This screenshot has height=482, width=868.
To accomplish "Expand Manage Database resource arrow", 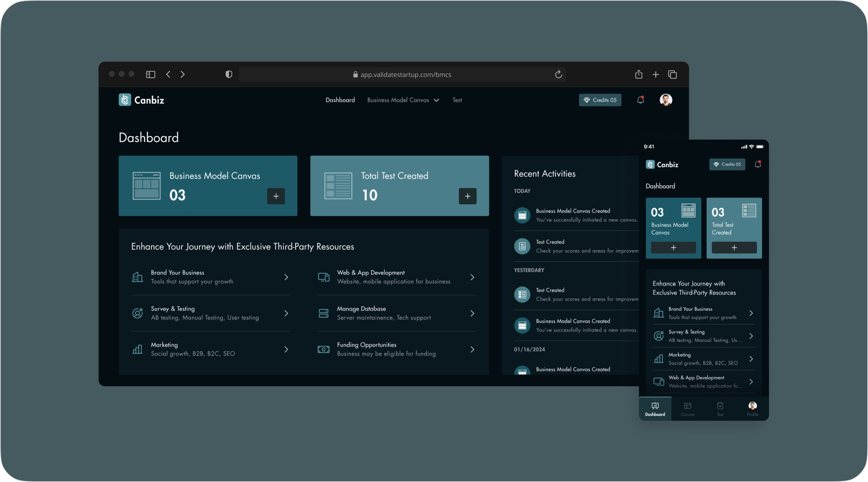I will pos(472,313).
